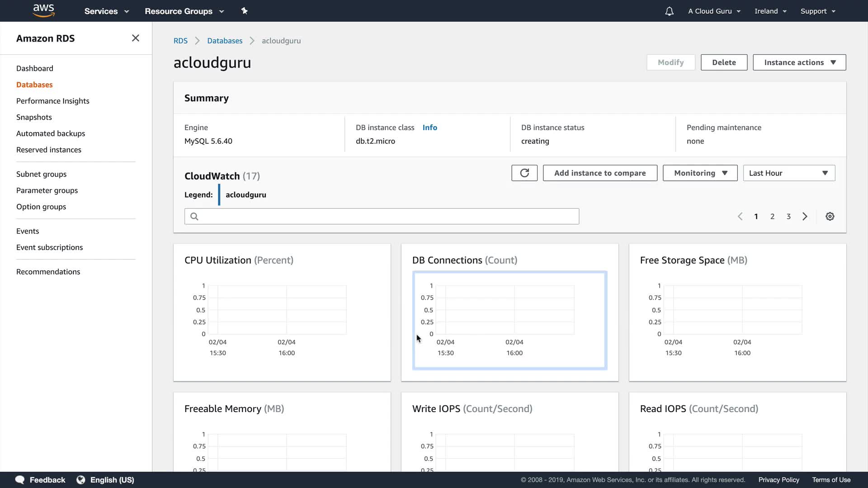This screenshot has height=488, width=868.
Task: Open the DB instance class Info link
Action: [429, 127]
